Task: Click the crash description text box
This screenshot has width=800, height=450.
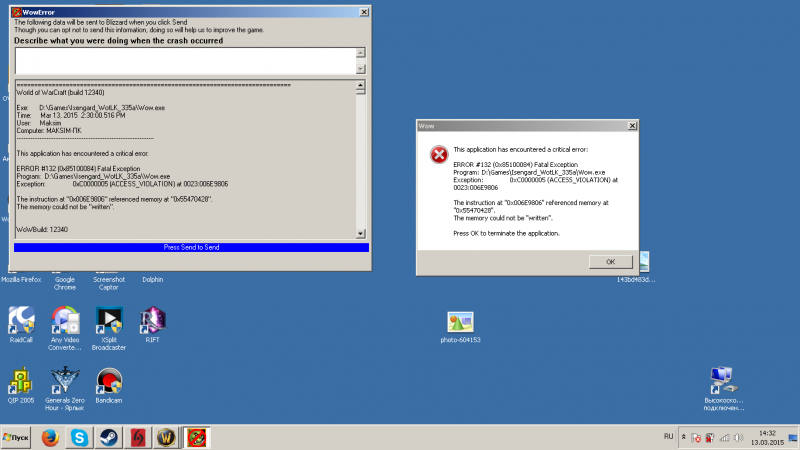Action: [184, 60]
